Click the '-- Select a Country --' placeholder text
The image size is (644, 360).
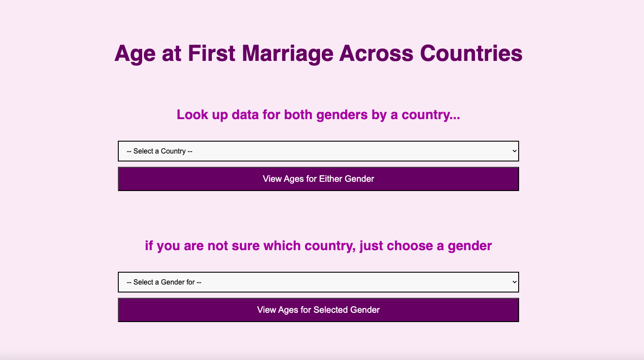(159, 151)
